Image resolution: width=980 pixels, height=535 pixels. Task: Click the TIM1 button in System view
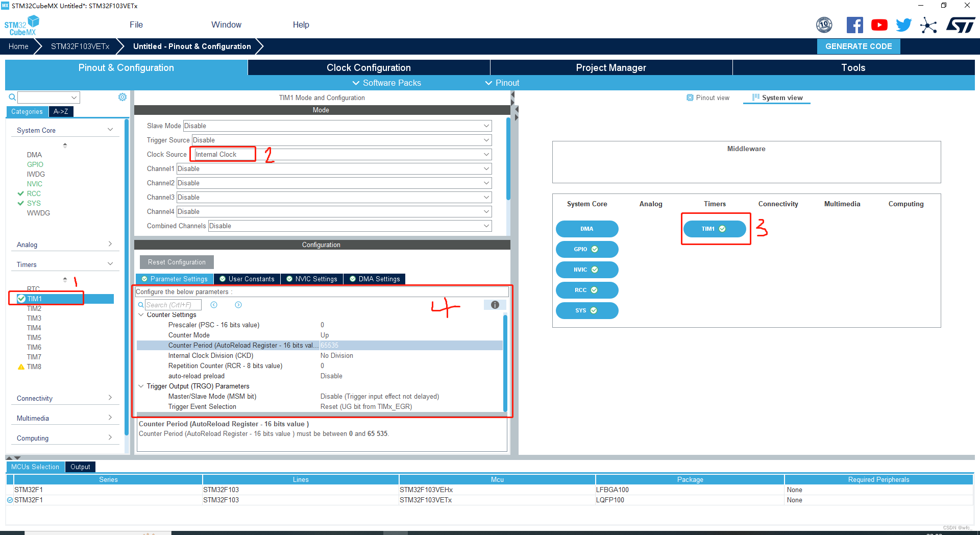tap(715, 229)
